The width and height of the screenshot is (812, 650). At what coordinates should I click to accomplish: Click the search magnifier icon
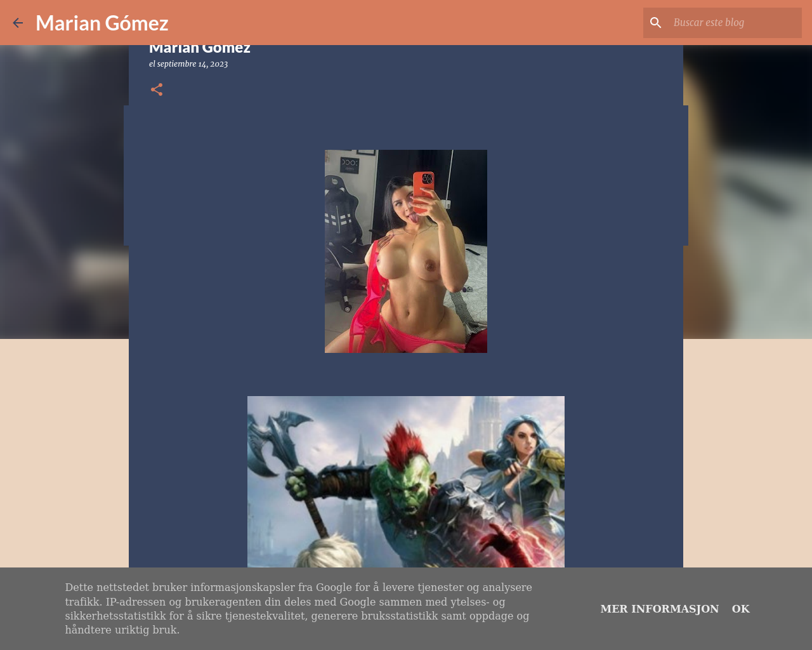[x=656, y=23]
